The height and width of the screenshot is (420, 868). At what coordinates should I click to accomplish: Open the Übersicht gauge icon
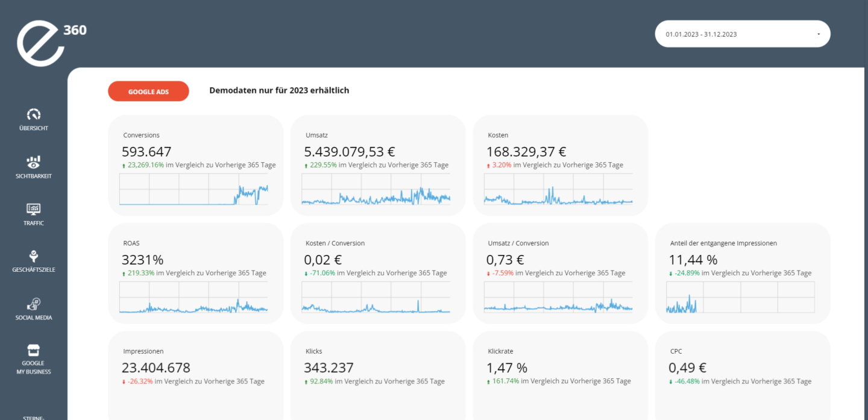[x=34, y=114]
